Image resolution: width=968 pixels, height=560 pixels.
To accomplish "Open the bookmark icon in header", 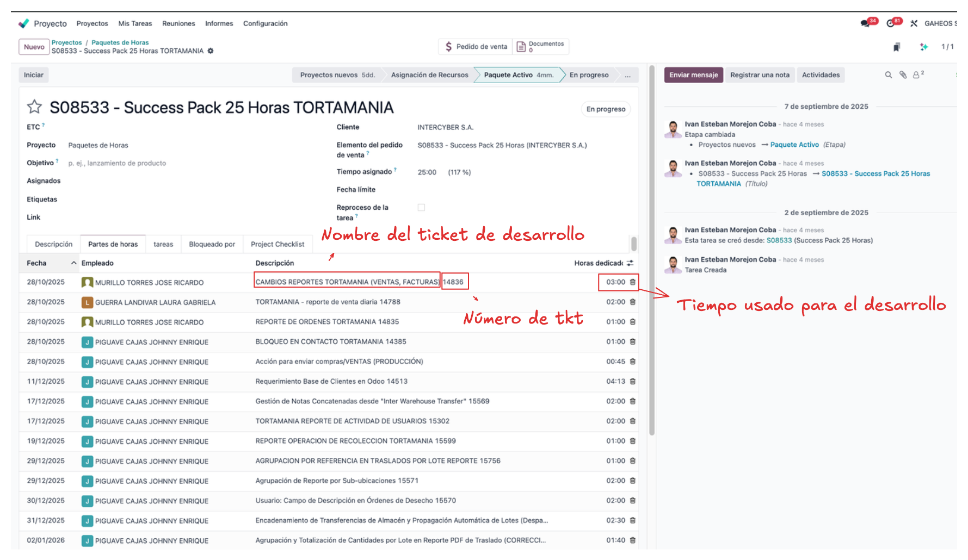I will (x=897, y=47).
